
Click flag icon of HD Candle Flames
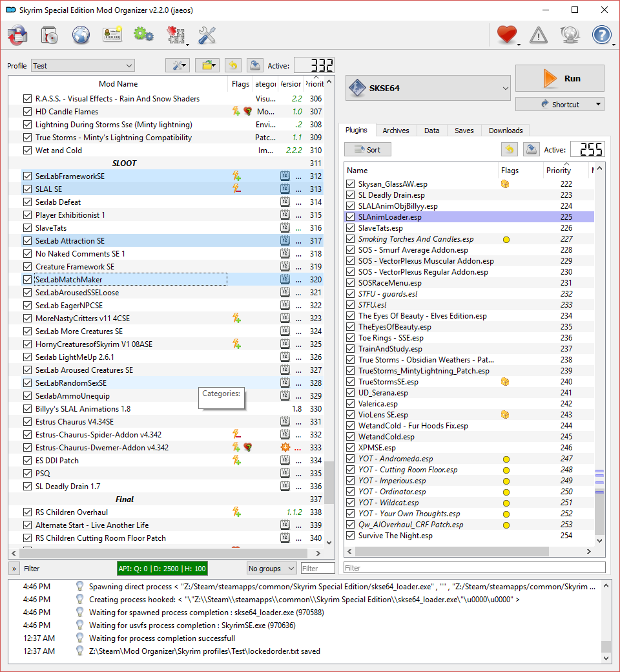pos(236,111)
